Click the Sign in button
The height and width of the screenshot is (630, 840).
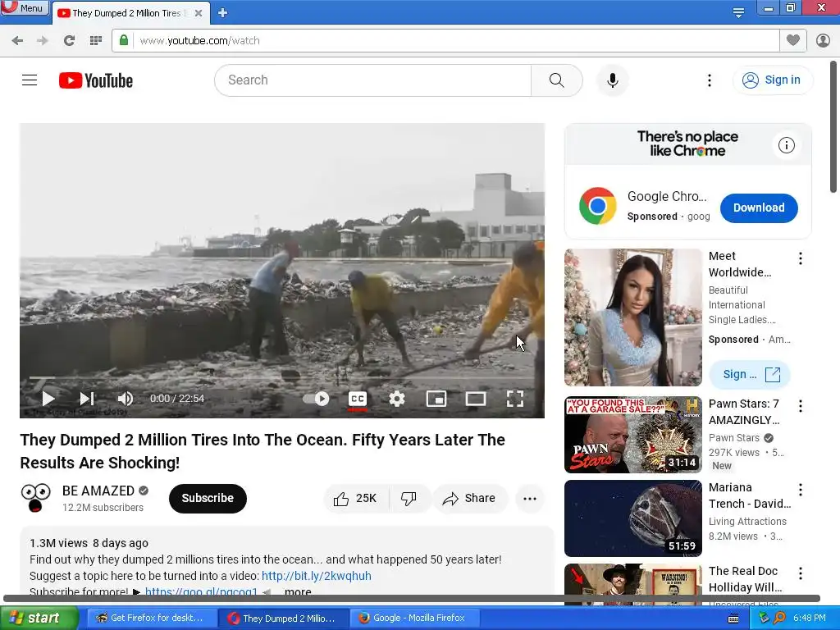point(772,80)
